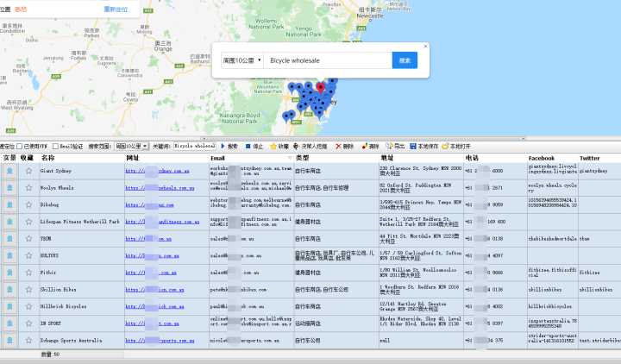621x364 pixels.
Task: Click the 导出 export icon
Action: (x=389, y=146)
